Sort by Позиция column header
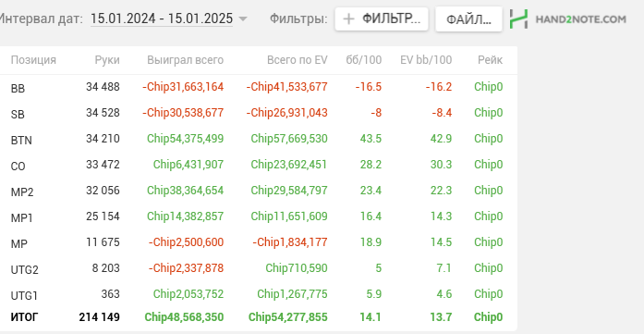The image size is (644, 334). (x=33, y=60)
